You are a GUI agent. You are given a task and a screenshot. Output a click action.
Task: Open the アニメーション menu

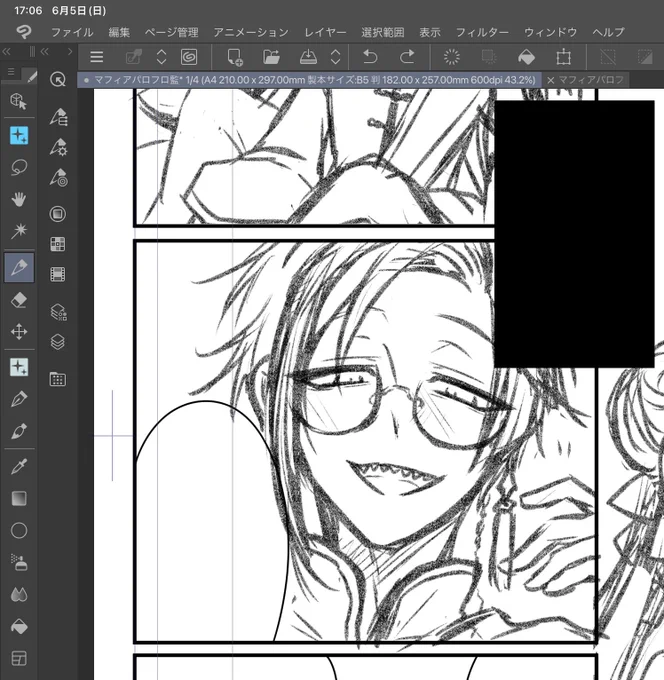[x=251, y=32]
